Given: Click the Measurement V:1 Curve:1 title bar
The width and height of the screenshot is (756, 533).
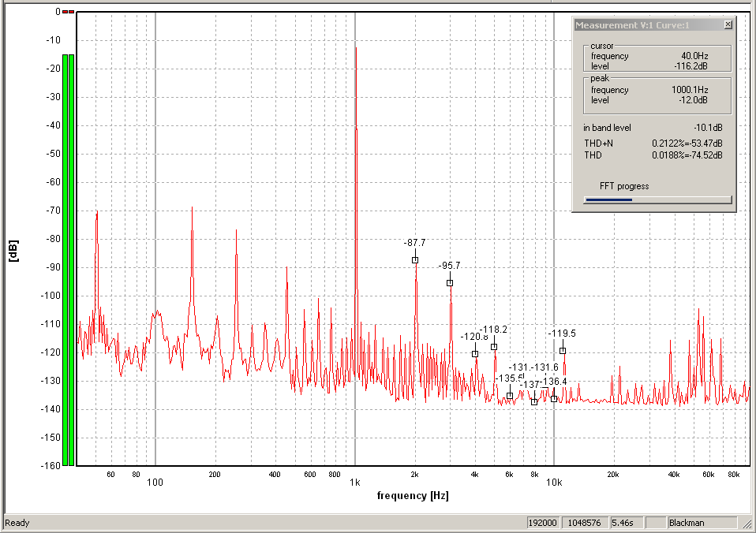Looking at the screenshot, I should pyautogui.click(x=643, y=25).
